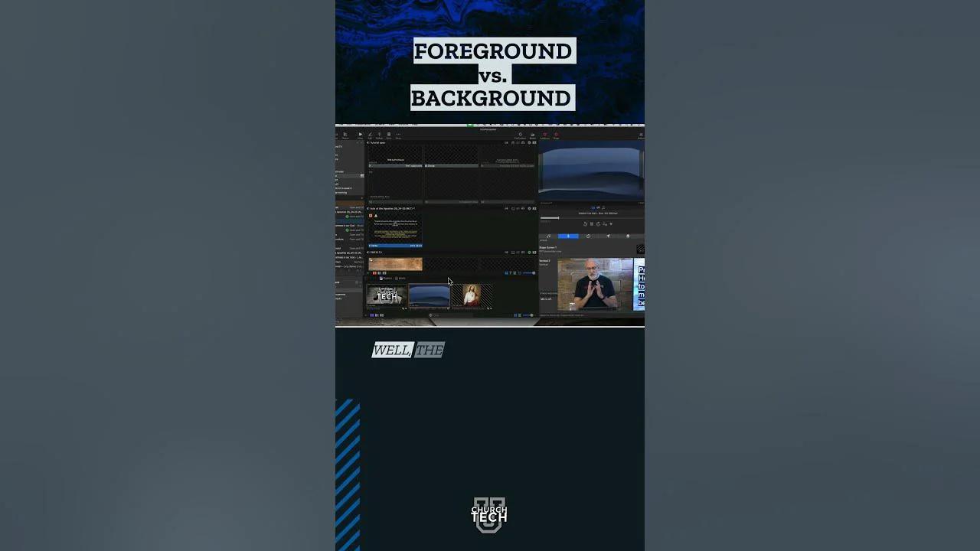Screen dimensions: 980x551
Task: Open the Show view icon in toolbar
Action: pos(360,135)
